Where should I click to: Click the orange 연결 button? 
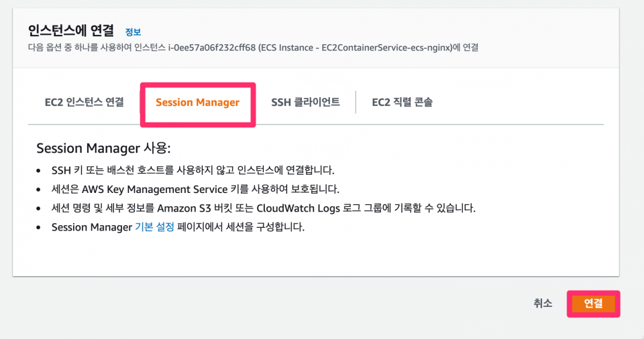point(593,303)
